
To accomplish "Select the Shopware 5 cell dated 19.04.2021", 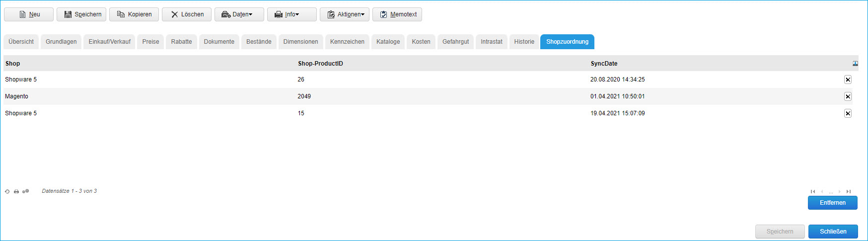I will click(x=21, y=113).
